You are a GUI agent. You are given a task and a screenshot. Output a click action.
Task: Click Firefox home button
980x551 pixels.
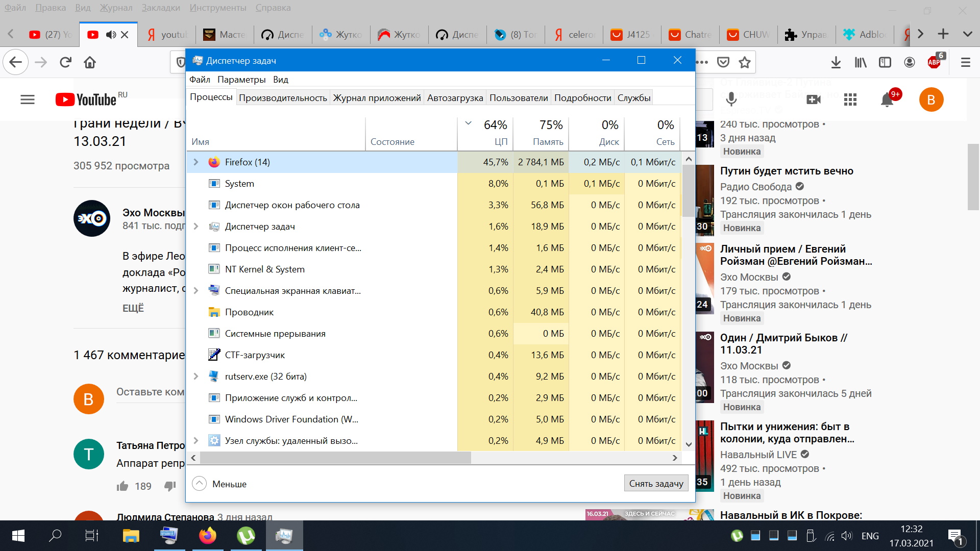pos(90,62)
